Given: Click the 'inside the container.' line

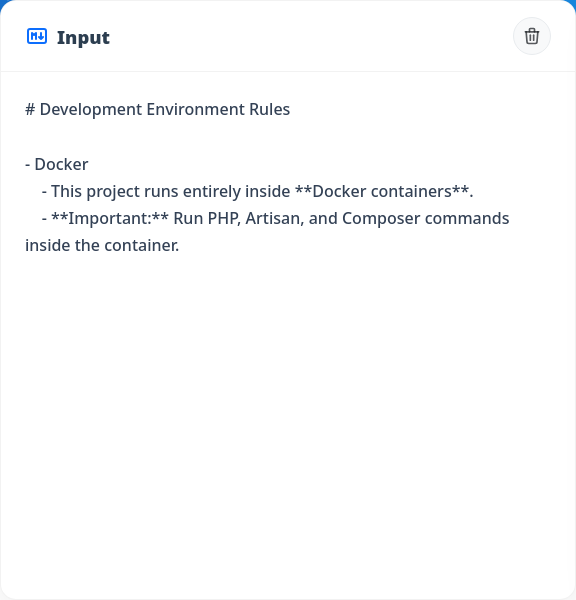Looking at the screenshot, I should (102, 246).
